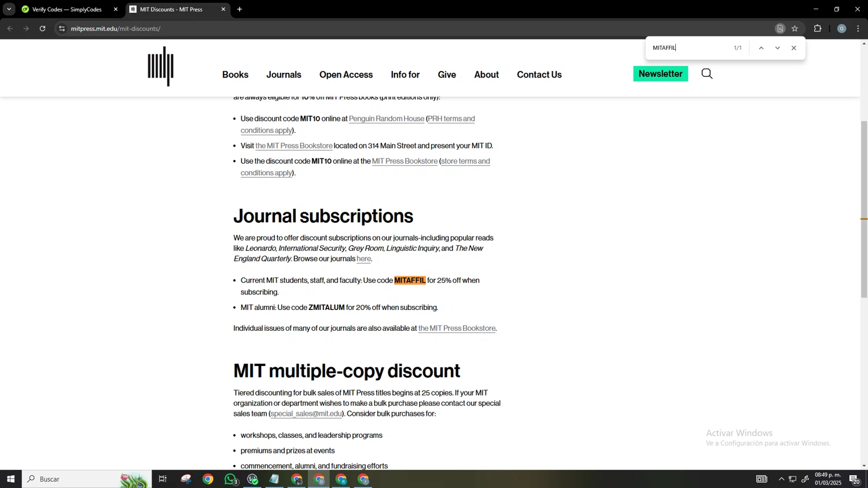Click the 'here' journals link
Screen dimensions: 868x488
363,259
